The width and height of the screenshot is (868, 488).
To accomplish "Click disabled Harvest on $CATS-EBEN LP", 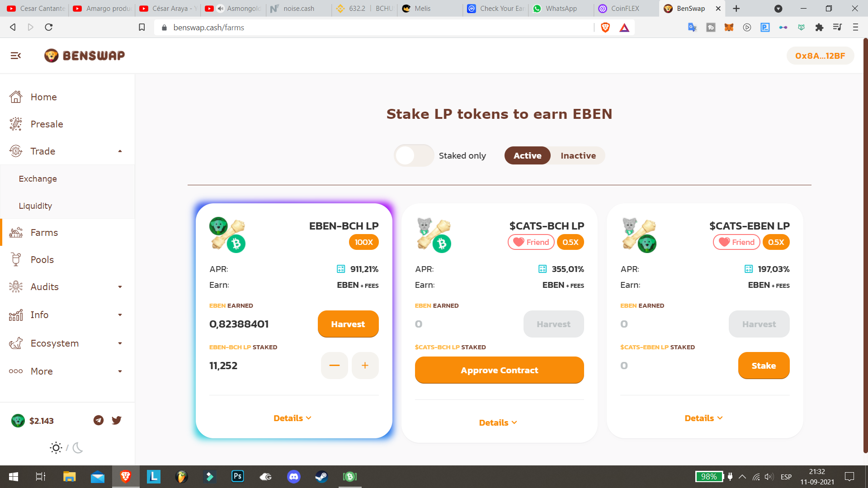I will [759, 324].
